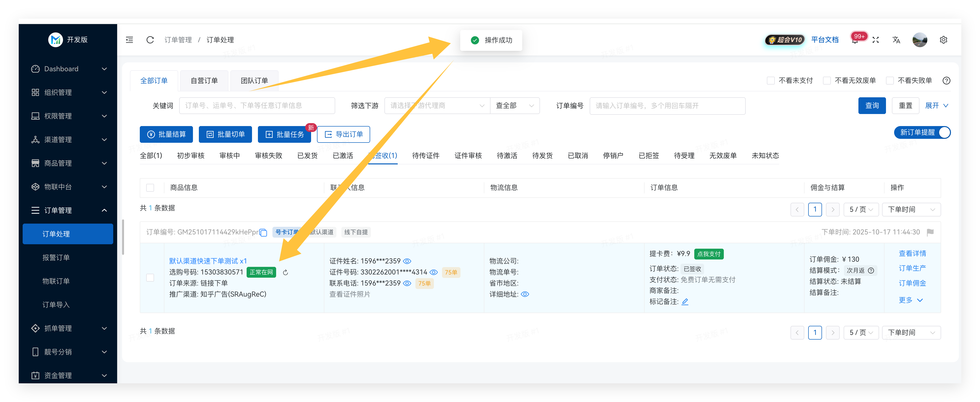Click the refresh page icon in header
This screenshot has width=980, height=402.
(x=150, y=40)
